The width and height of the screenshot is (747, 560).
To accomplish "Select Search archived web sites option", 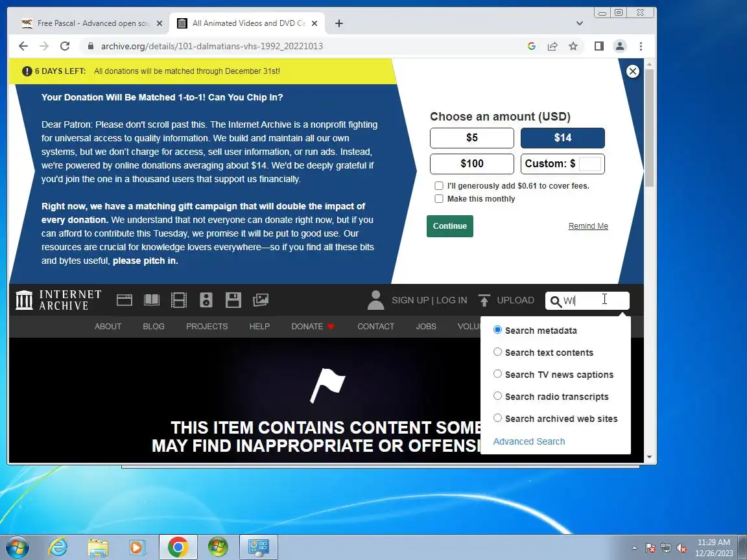I will [x=497, y=417].
